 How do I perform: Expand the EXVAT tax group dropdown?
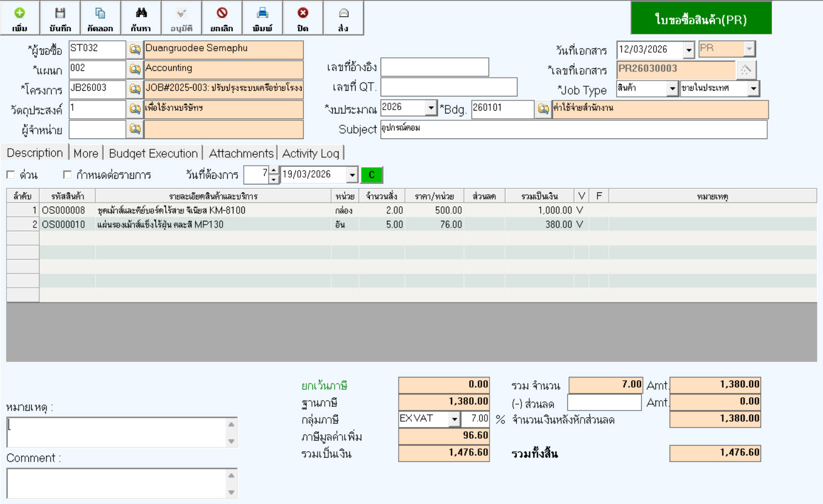pyautogui.click(x=454, y=419)
